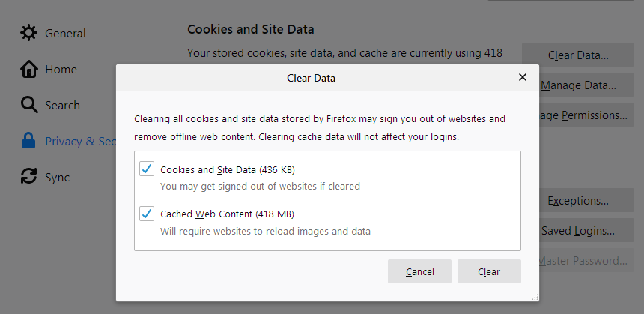
Task: Uncheck Cookies and Site Data checkbox
Action: (147, 169)
